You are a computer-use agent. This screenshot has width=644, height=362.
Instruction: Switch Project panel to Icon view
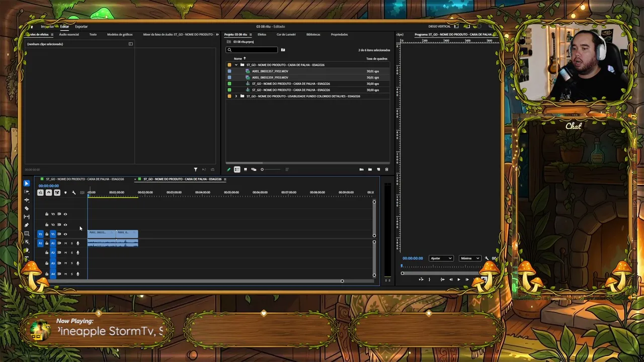tap(246, 169)
